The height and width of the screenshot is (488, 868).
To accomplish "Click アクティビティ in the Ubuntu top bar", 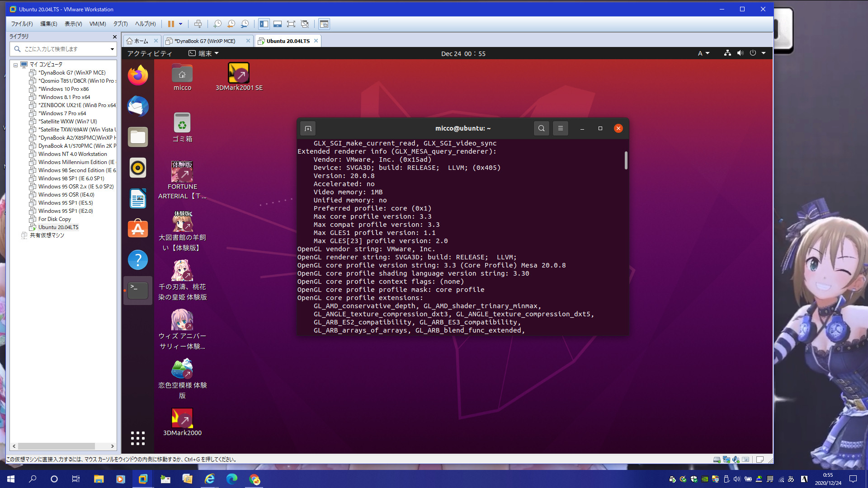I will 150,54.
